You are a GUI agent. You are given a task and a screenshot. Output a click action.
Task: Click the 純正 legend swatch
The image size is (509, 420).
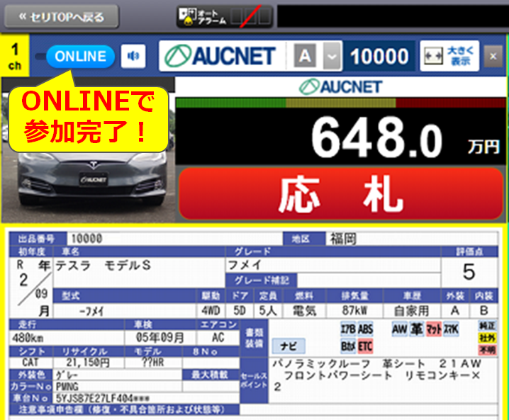487,326
